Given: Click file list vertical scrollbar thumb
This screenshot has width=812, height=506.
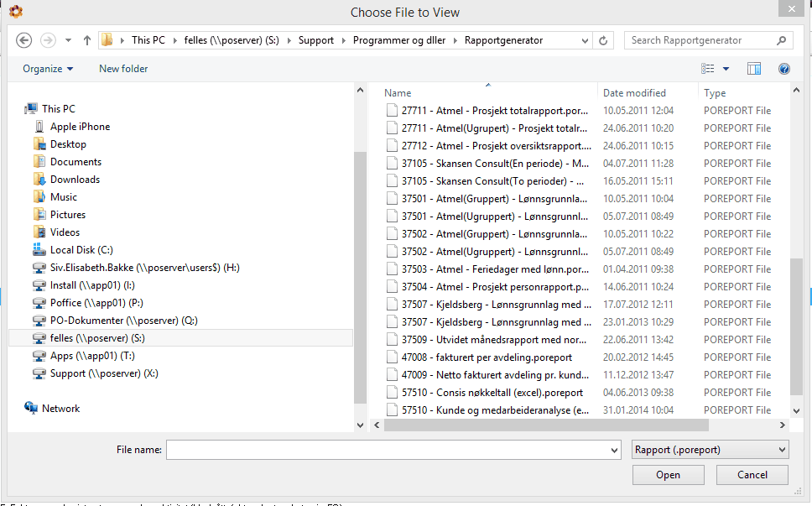Looking at the screenshot, I should click(x=796, y=326).
